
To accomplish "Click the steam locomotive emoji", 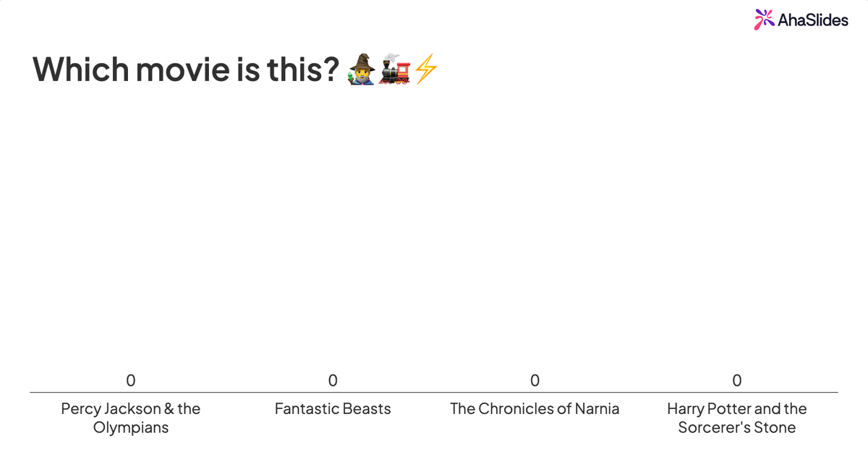I will pyautogui.click(x=394, y=69).
